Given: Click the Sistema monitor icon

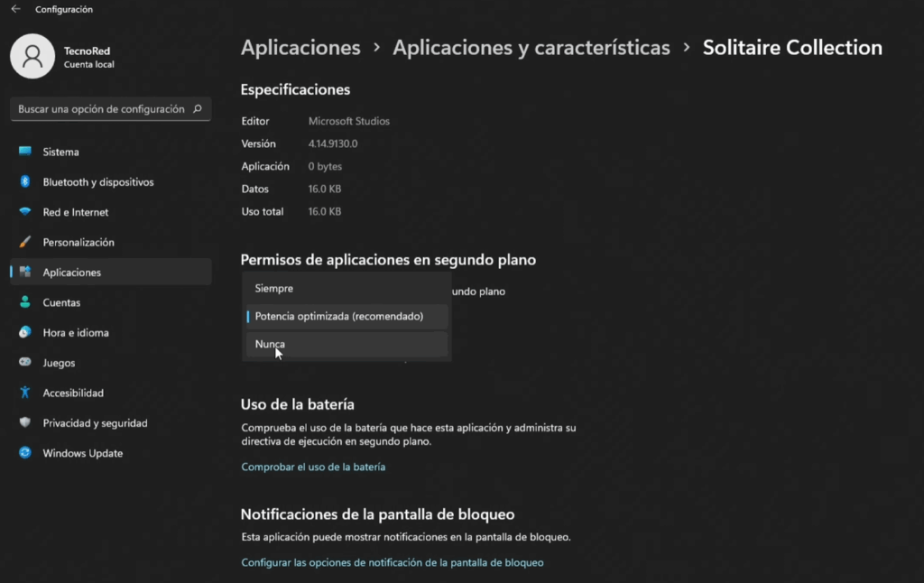Looking at the screenshot, I should [24, 152].
